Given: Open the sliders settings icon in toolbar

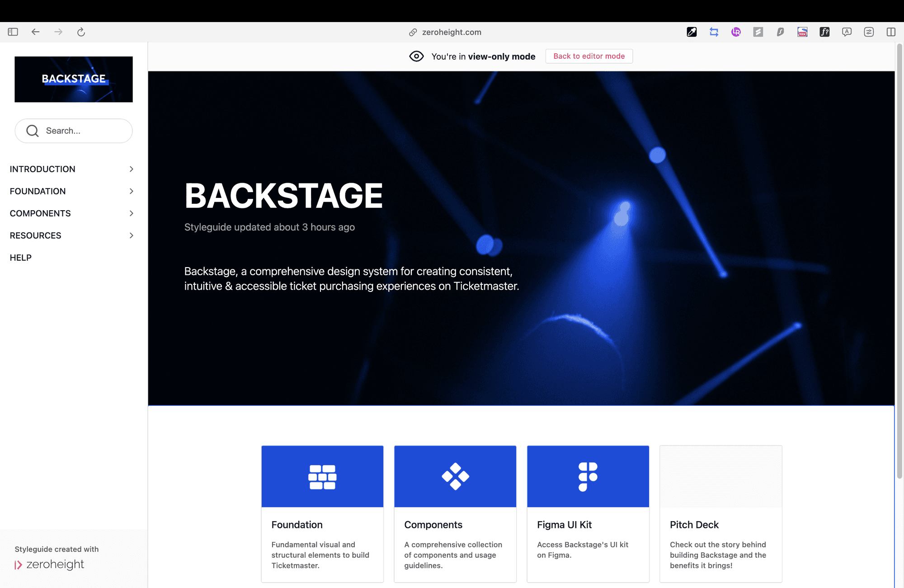Looking at the screenshot, I should click(869, 32).
